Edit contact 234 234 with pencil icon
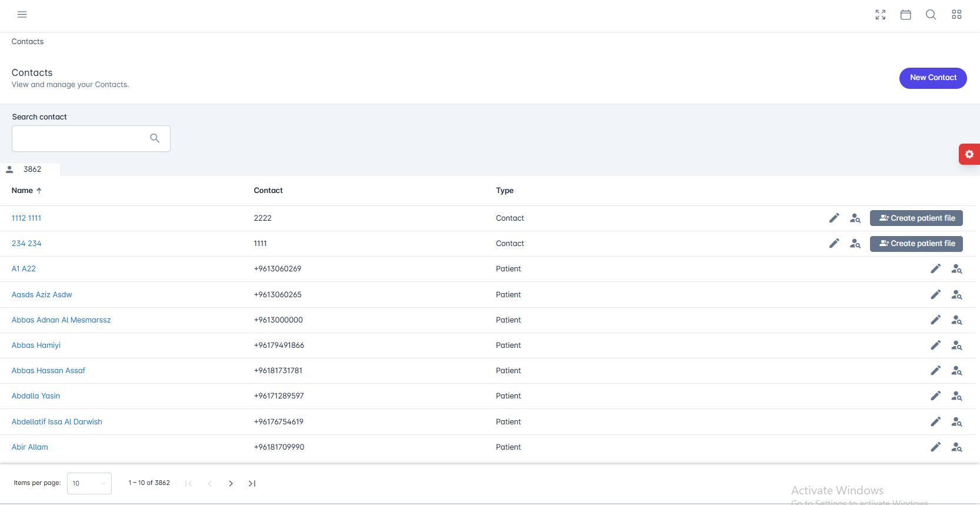 (x=834, y=244)
